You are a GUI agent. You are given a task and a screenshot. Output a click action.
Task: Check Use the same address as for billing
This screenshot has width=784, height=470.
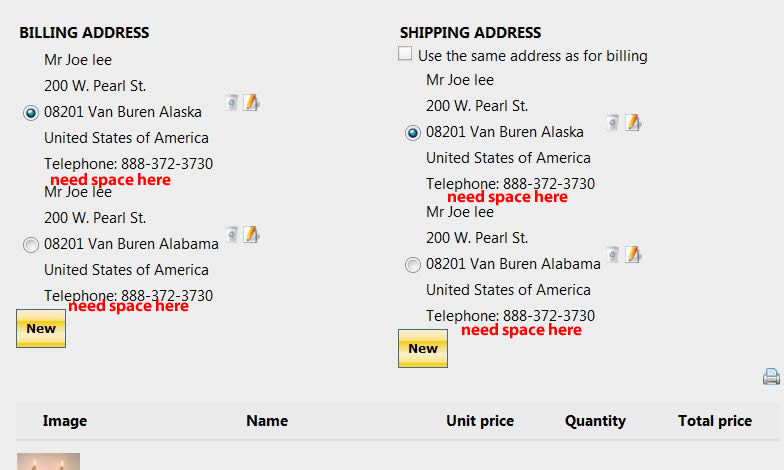point(405,54)
